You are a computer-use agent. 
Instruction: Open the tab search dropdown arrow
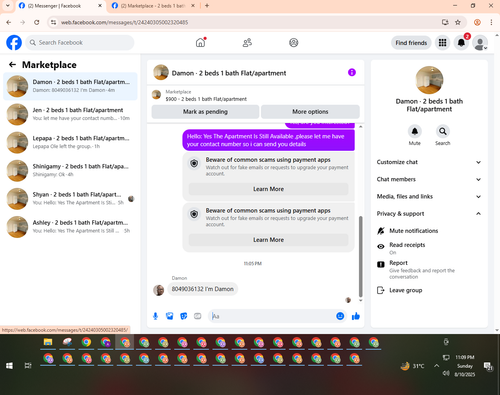(x=8, y=6)
